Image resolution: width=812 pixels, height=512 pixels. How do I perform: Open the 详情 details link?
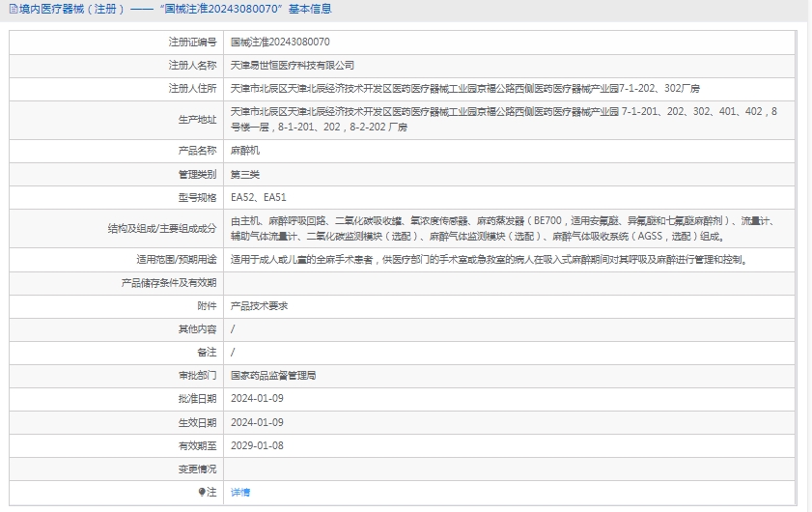click(x=240, y=492)
